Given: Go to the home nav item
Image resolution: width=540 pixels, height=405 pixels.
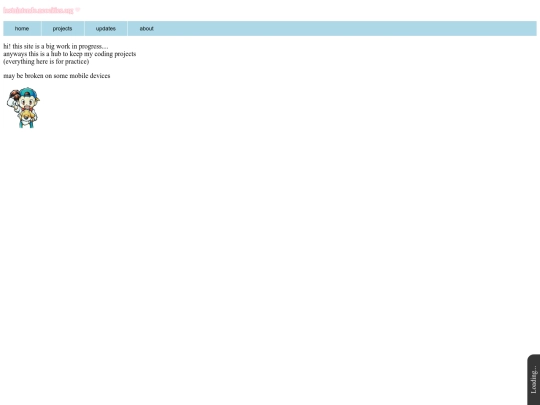Looking at the screenshot, I should tap(22, 29).
